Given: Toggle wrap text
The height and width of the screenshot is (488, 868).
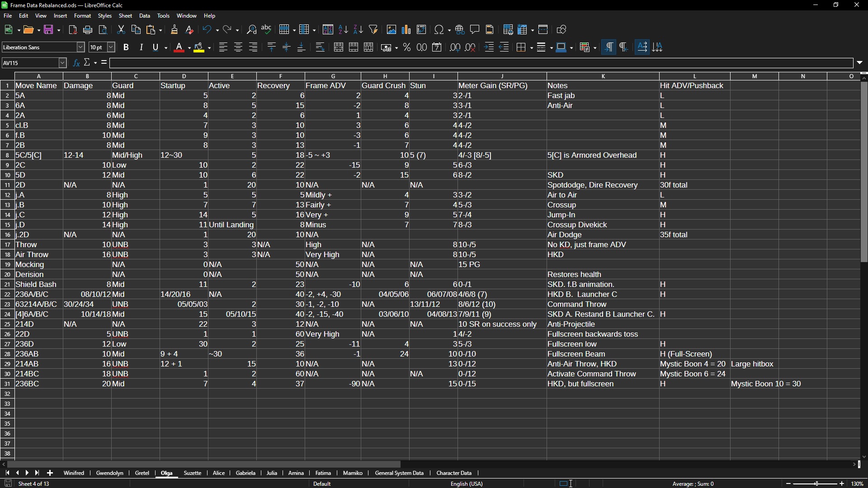Looking at the screenshot, I should tap(320, 47).
